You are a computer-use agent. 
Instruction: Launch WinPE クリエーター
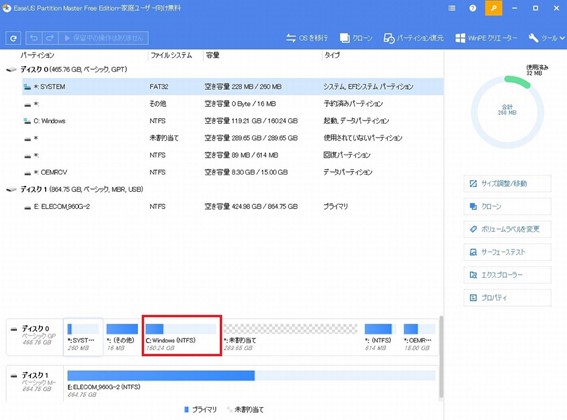coord(486,38)
